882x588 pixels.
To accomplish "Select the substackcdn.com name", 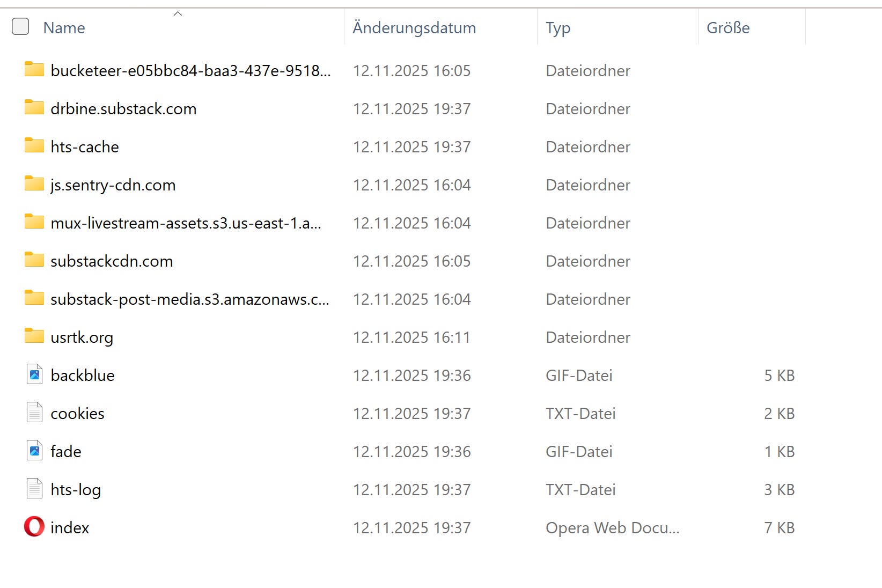I will click(x=112, y=261).
